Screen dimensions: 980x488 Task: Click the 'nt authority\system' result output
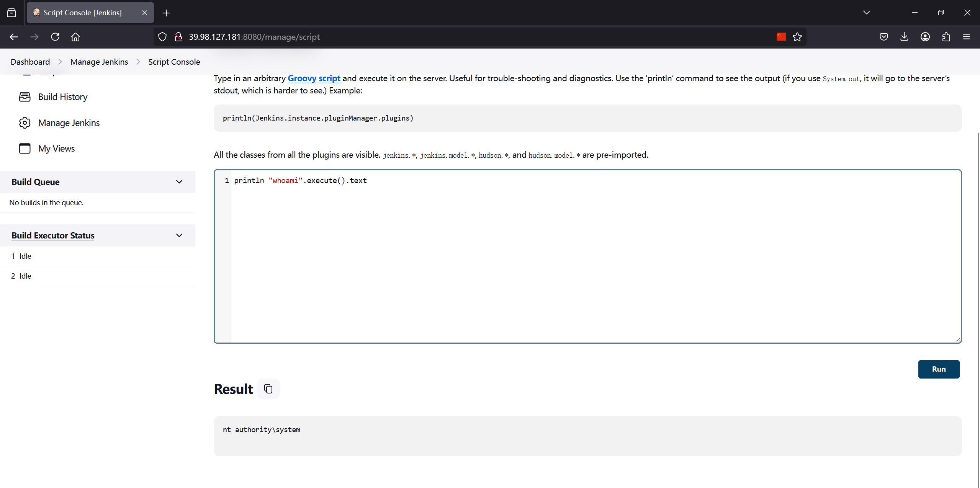tap(262, 430)
